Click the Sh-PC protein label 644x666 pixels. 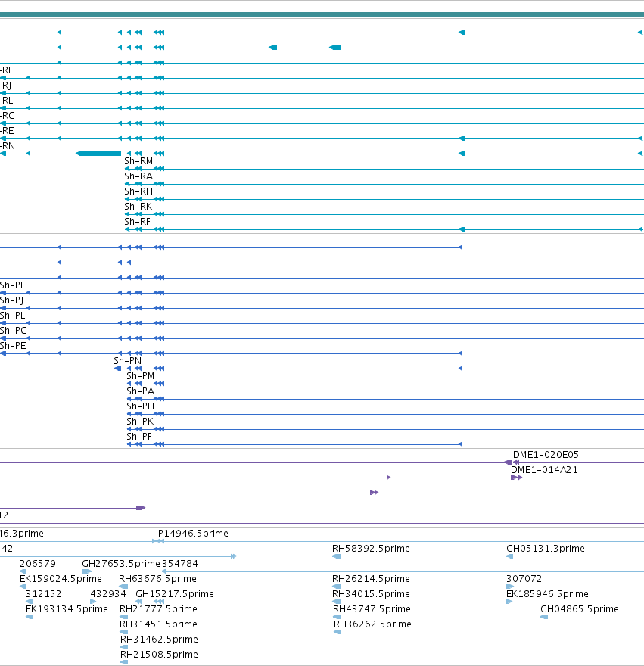pos(13,331)
